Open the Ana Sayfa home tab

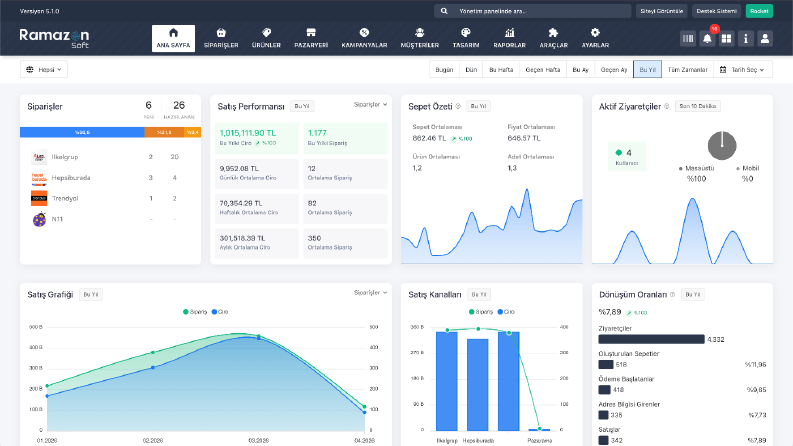(x=173, y=38)
